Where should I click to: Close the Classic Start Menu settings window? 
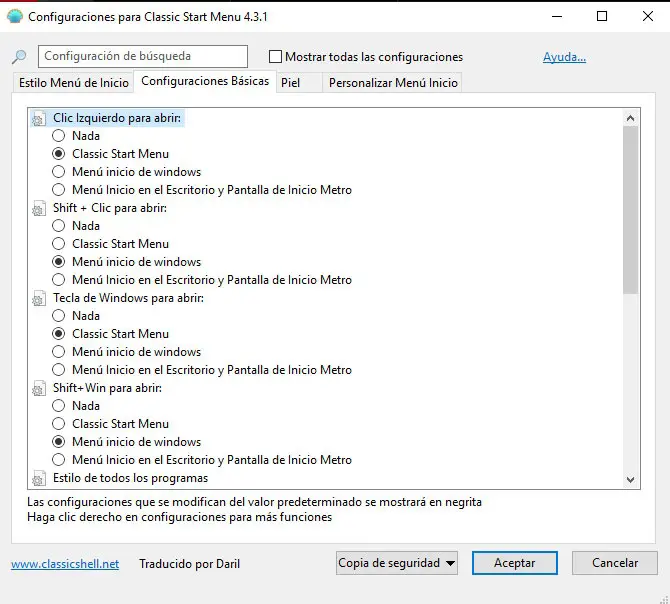click(x=647, y=16)
